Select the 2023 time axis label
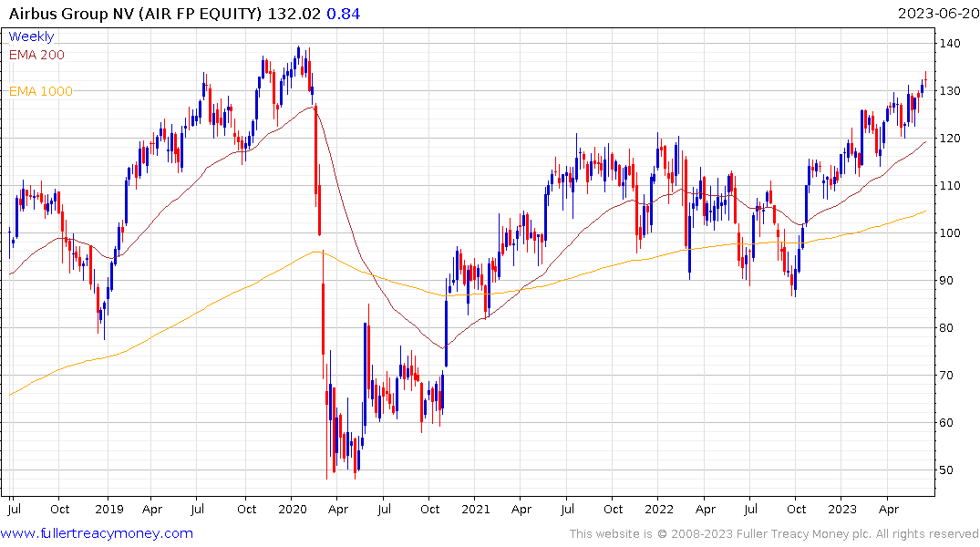 click(841, 509)
